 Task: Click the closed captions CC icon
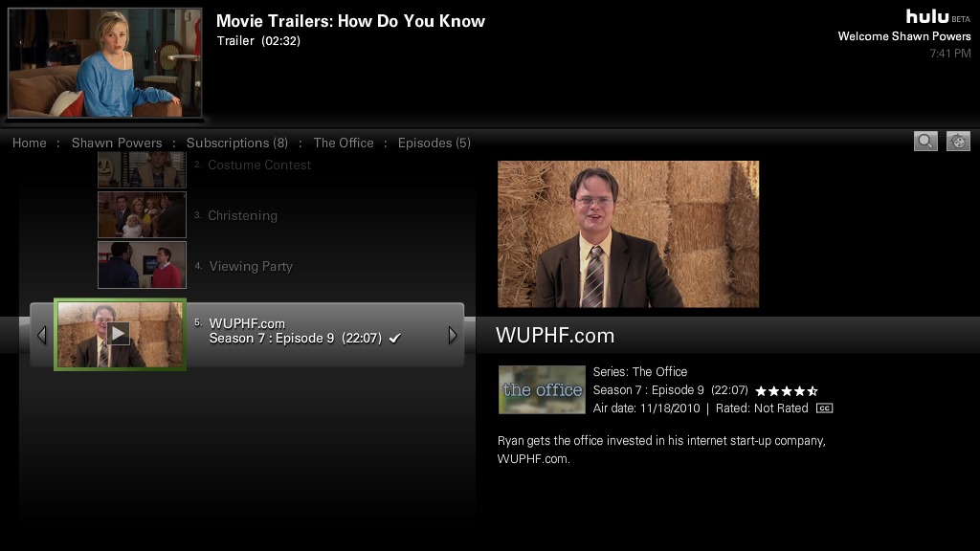pos(824,408)
